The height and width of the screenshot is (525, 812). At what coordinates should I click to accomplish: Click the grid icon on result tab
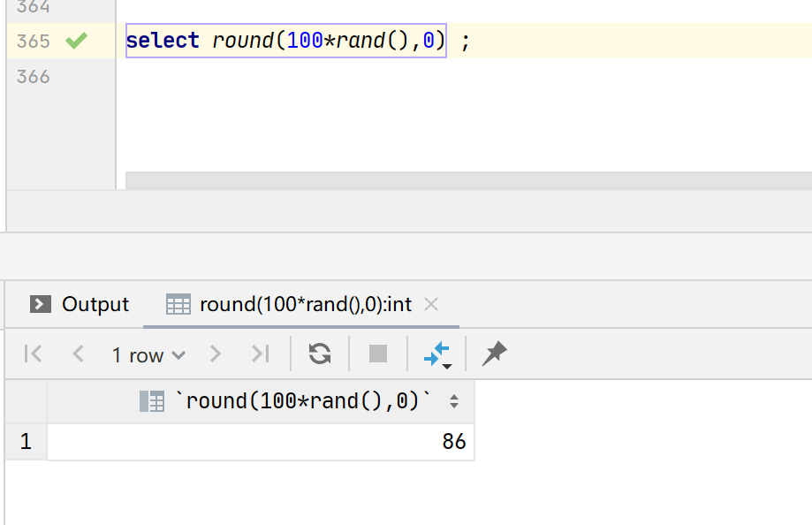tap(178, 304)
